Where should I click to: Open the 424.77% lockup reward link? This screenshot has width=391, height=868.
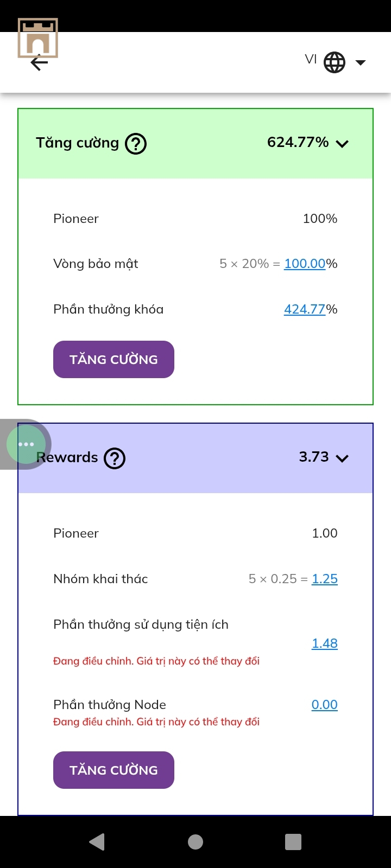(305, 309)
